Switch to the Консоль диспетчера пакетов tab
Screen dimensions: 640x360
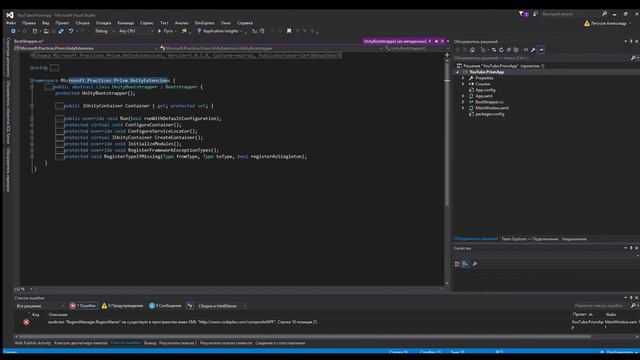pyautogui.click(x=80, y=343)
